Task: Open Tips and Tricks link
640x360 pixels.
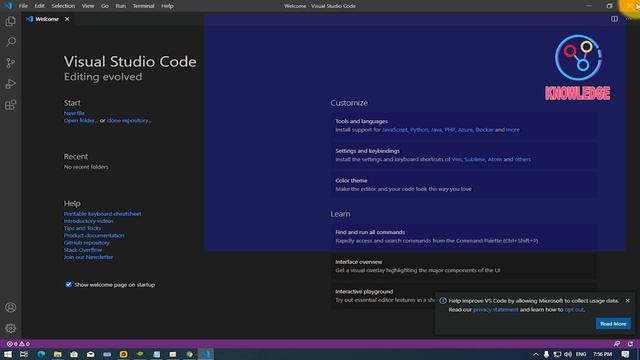Action: coord(82,228)
